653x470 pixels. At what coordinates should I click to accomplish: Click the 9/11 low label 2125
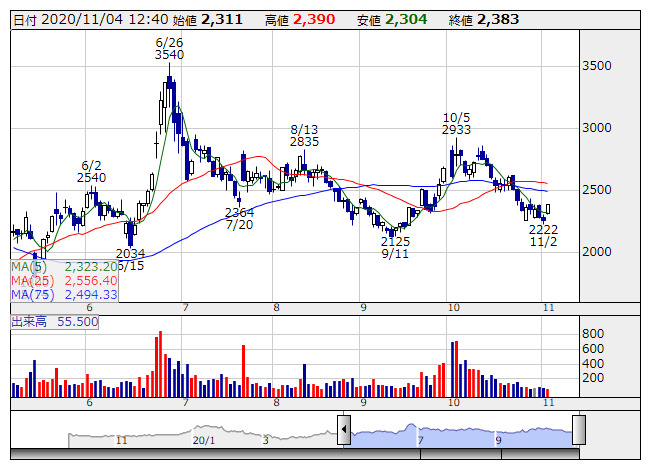pyautogui.click(x=395, y=242)
